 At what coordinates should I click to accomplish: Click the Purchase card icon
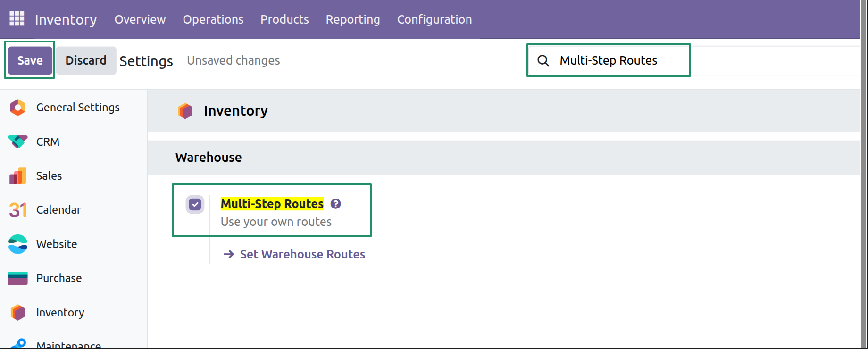tap(18, 278)
